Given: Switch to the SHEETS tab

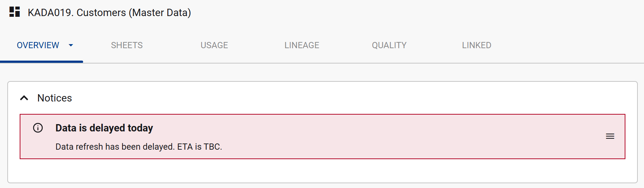Looking at the screenshot, I should click(x=127, y=45).
